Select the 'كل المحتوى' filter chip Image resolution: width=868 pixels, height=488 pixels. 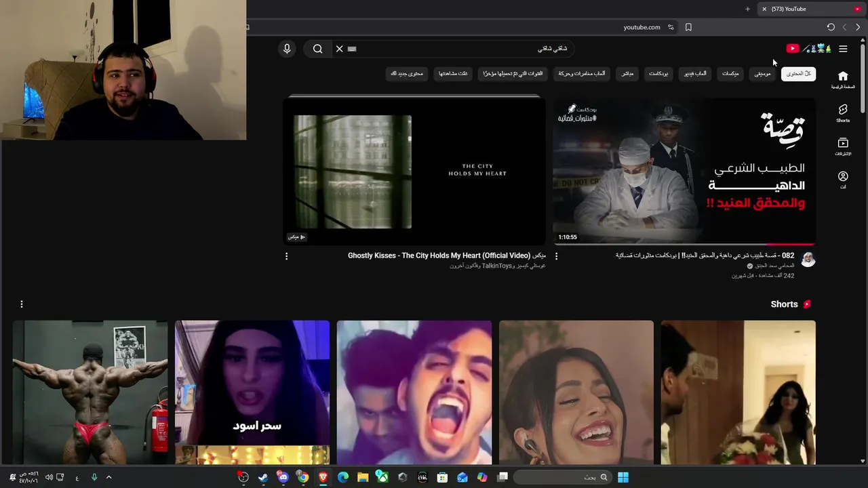point(798,73)
